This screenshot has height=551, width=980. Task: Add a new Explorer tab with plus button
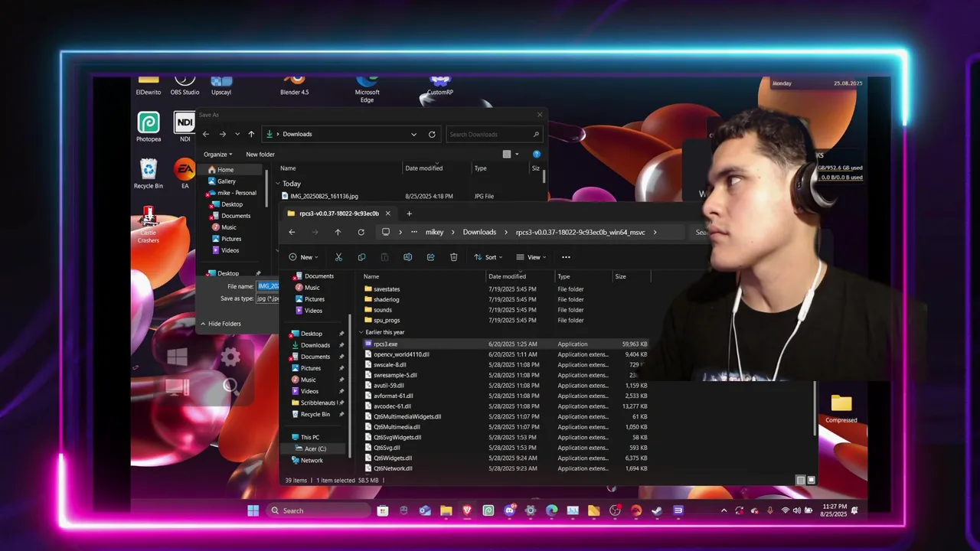coord(409,214)
